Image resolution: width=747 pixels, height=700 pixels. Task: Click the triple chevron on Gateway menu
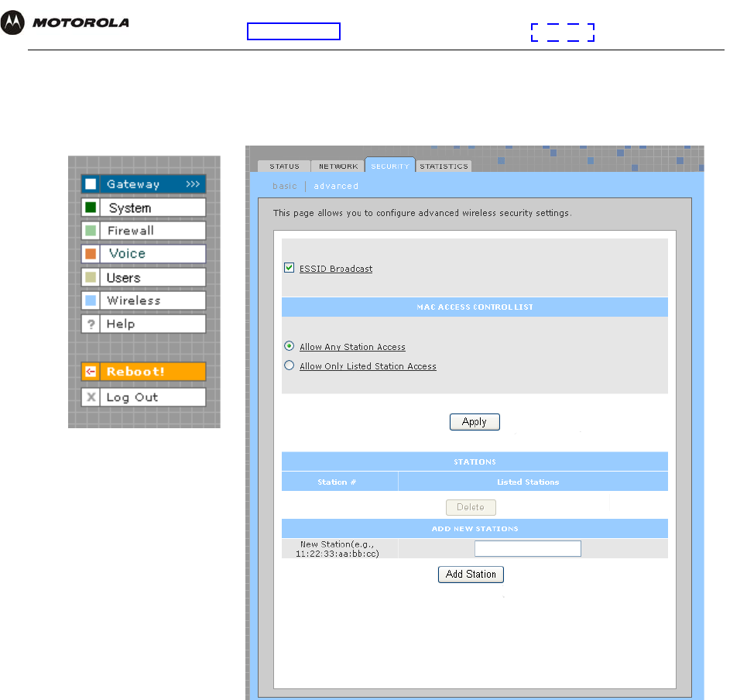pyautogui.click(x=193, y=184)
